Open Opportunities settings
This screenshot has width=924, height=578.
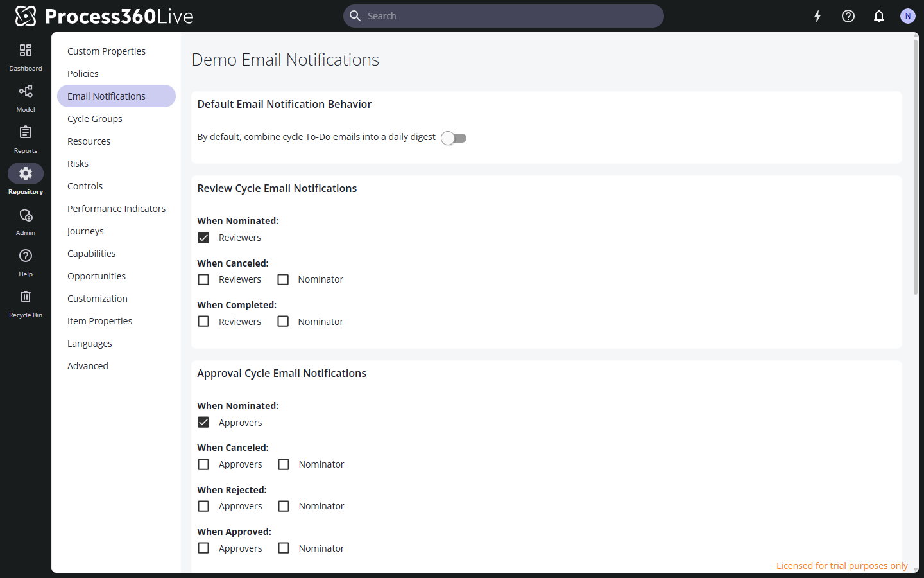click(116, 276)
